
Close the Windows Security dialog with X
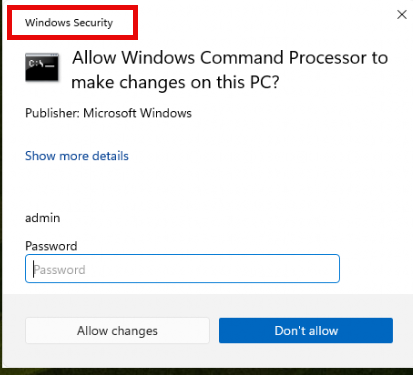(x=402, y=14)
